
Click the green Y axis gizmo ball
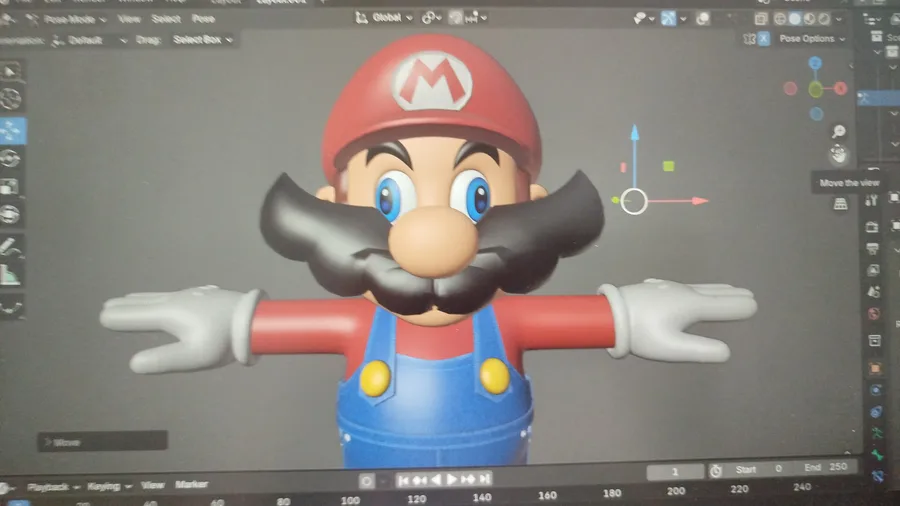point(816,89)
